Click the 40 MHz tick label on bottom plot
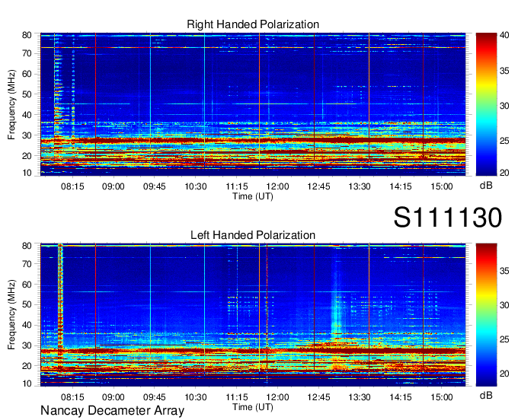The width and height of the screenshot is (518, 420). pyautogui.click(x=27, y=326)
